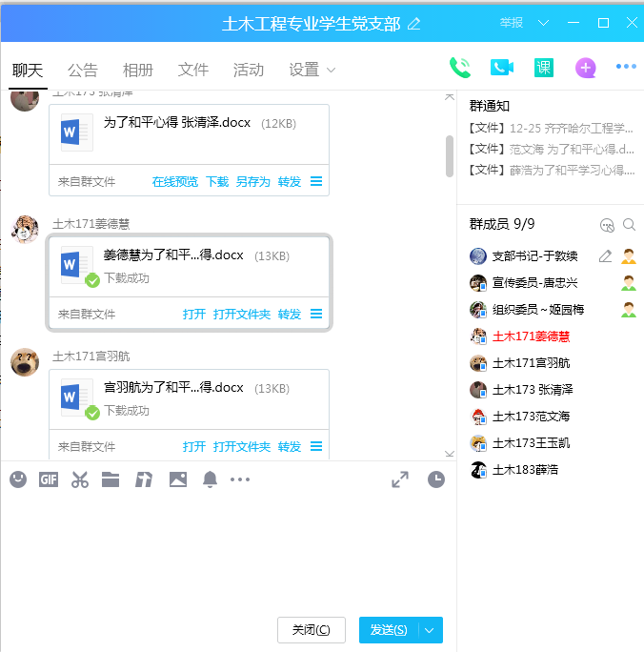Select the scissors screenshot tool
The height and width of the screenshot is (652, 644).
pos(79,479)
